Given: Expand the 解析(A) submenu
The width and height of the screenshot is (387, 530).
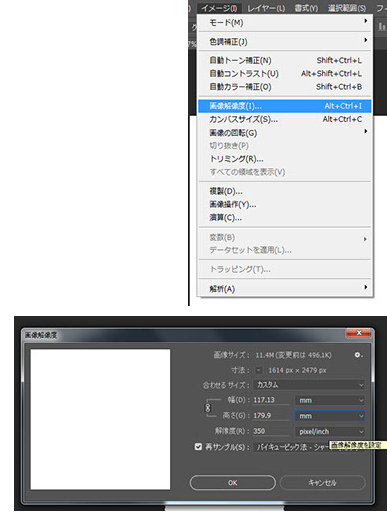Looking at the screenshot, I should 285,289.
